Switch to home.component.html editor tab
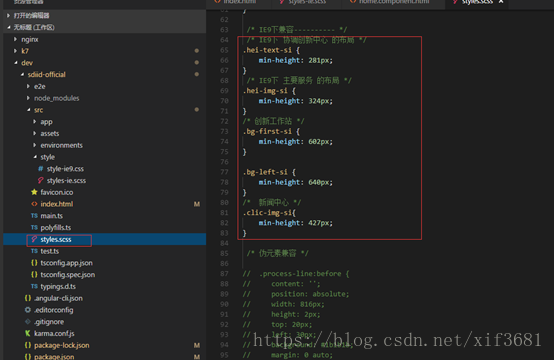This screenshot has width=554, height=360. [x=394, y=2]
